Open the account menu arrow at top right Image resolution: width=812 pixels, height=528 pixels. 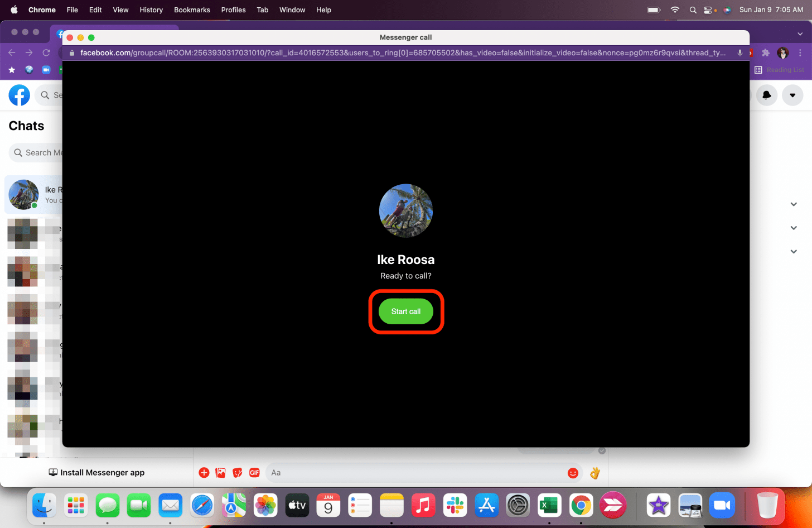(x=792, y=95)
